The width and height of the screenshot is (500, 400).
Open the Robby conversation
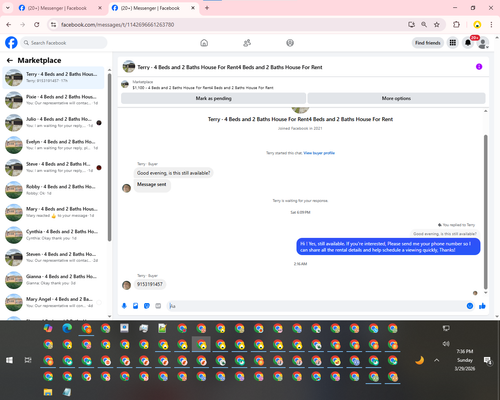53,190
